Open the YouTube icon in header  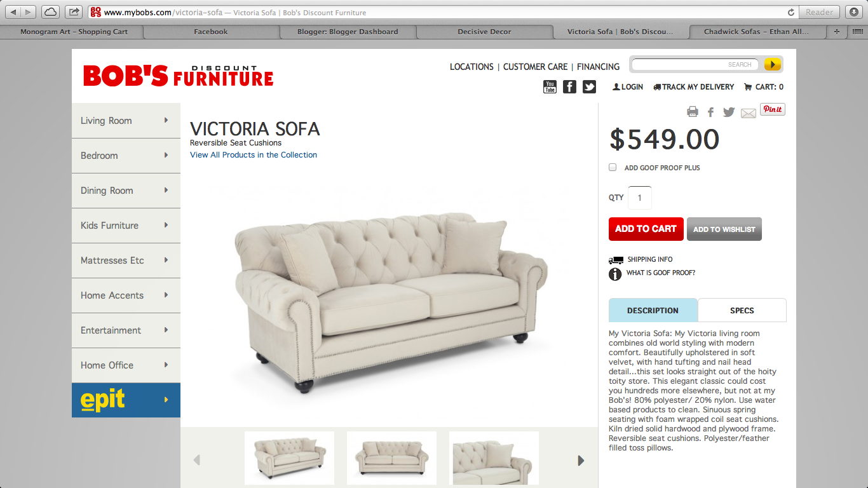pyautogui.click(x=550, y=87)
